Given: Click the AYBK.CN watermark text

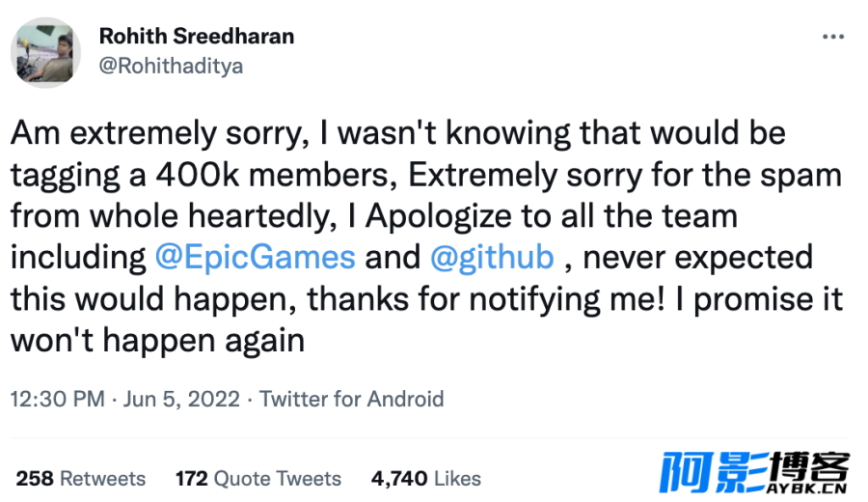Looking at the screenshot, I should click(806, 488).
